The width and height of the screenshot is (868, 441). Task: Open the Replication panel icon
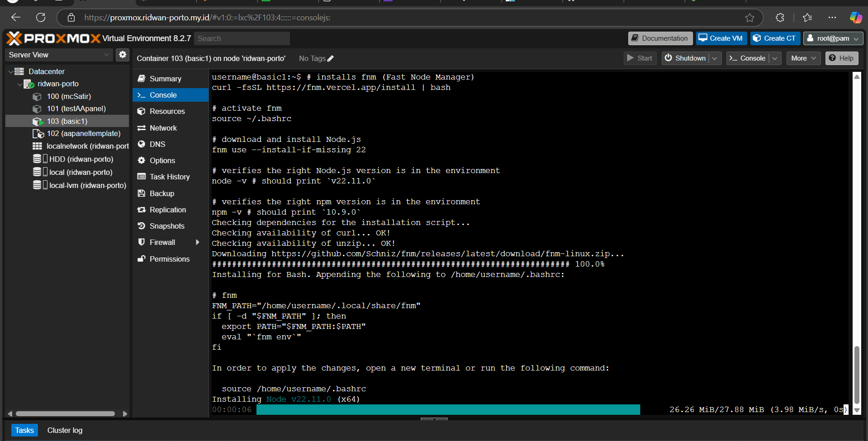coord(142,209)
